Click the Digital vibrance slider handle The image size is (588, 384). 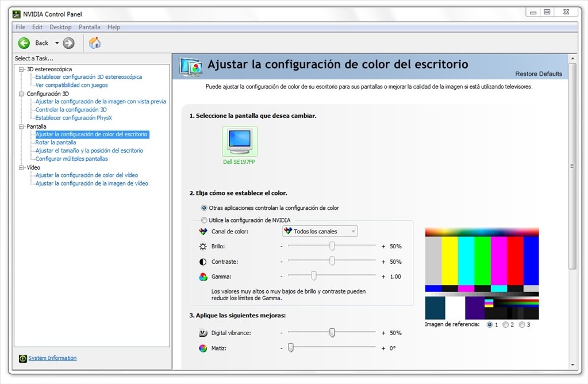(332, 333)
